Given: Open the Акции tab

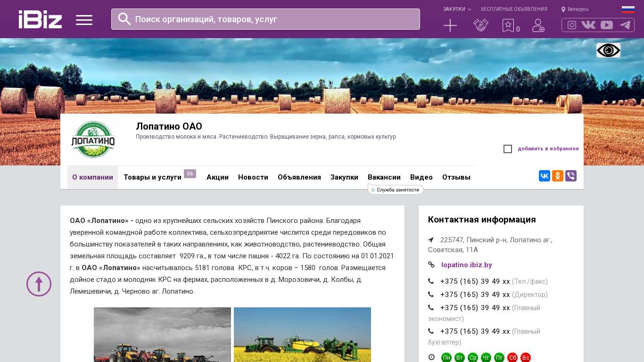Looking at the screenshot, I should [x=217, y=177].
